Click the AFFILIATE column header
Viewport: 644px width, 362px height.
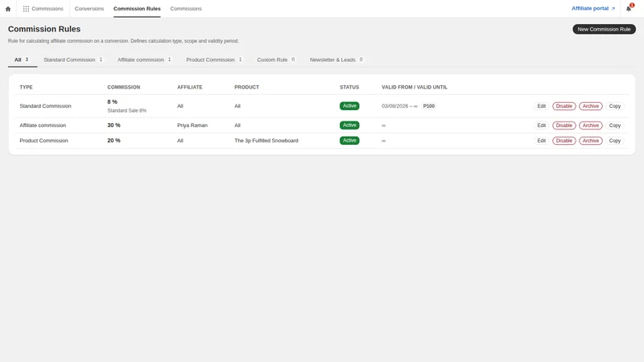coord(190,87)
